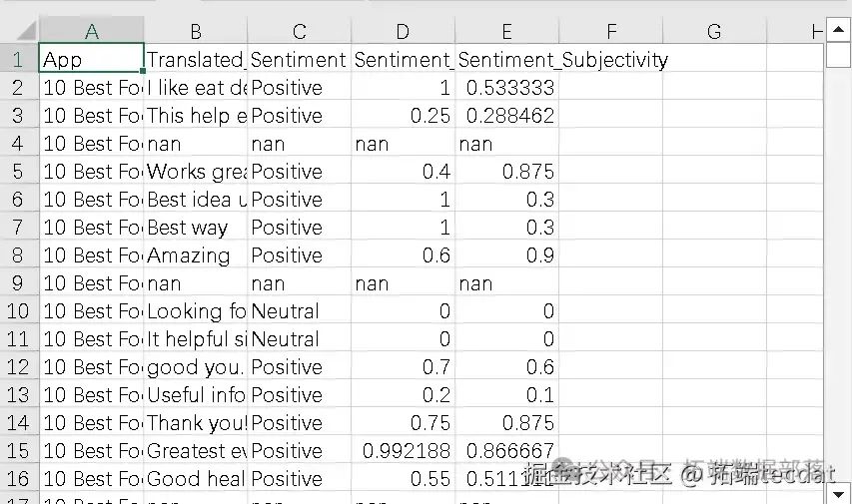This screenshot has width=852, height=504.
Task: Select column G header
Action: point(714,32)
